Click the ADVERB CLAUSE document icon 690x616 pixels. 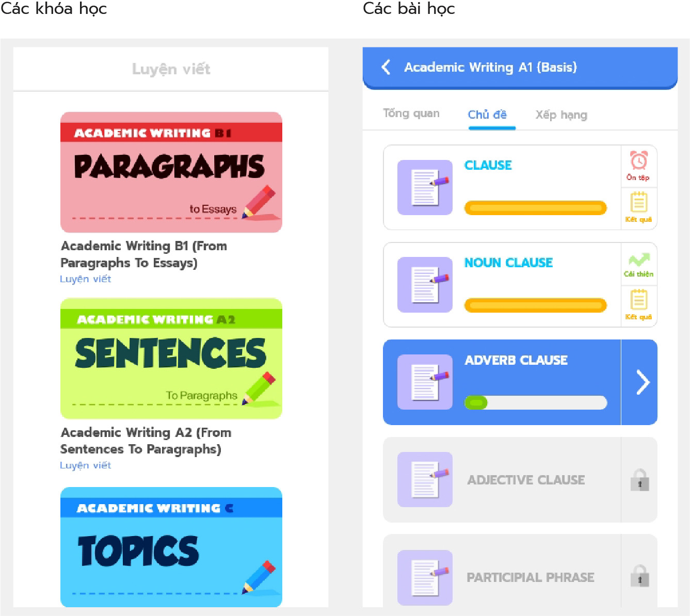click(x=425, y=382)
